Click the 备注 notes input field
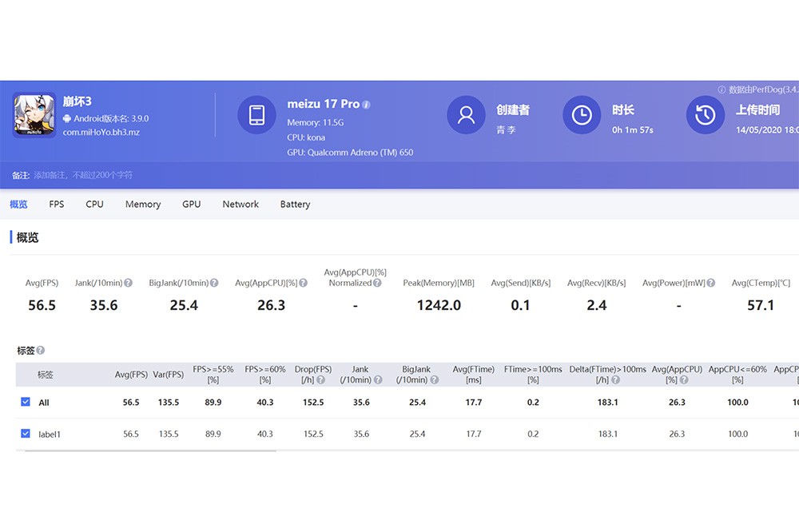 (x=83, y=175)
